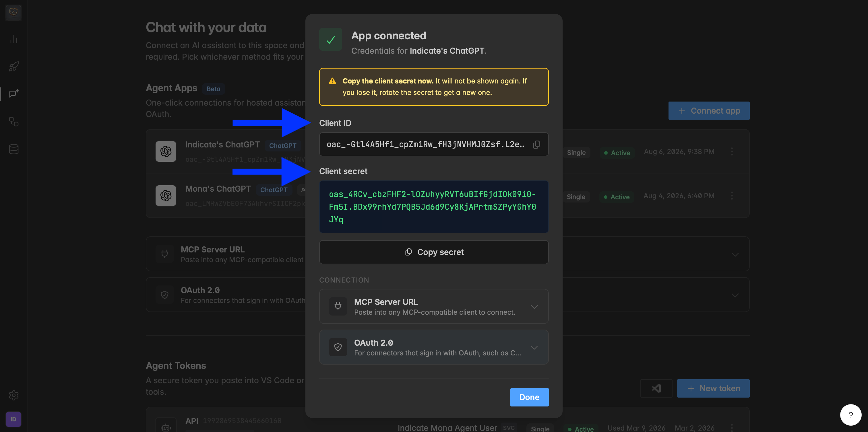Click the shield icon beside OAuth 2.0 in dialog
The image size is (868, 432).
[338, 347]
